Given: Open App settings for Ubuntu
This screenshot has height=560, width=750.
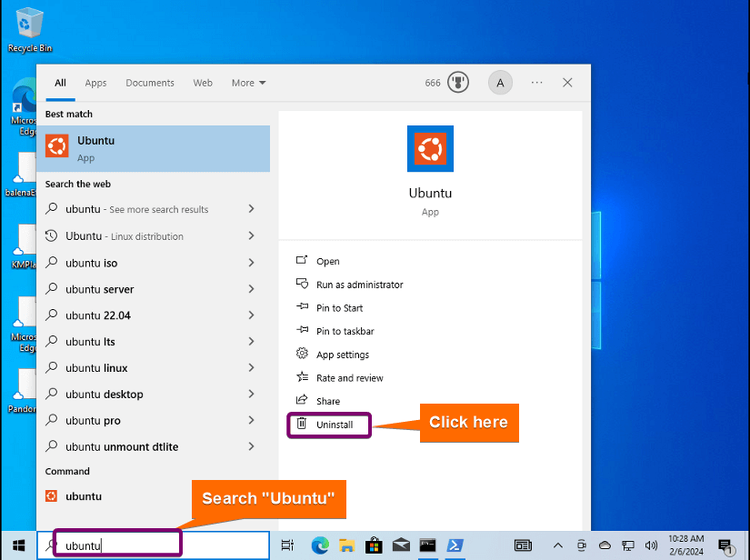Looking at the screenshot, I should click(x=333, y=355).
